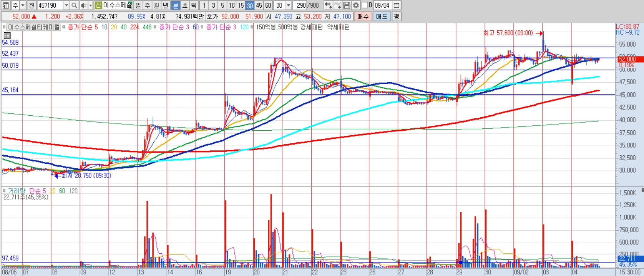Viewport: 644px width, 276px height.
Task: Set interval to 10 minutes
Action: coord(232,5)
